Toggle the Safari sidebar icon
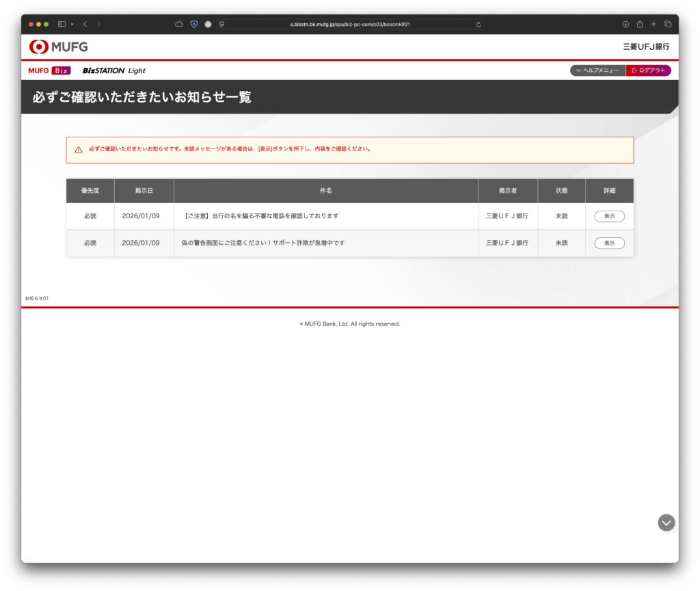The width and height of the screenshot is (700, 591). 62,24
